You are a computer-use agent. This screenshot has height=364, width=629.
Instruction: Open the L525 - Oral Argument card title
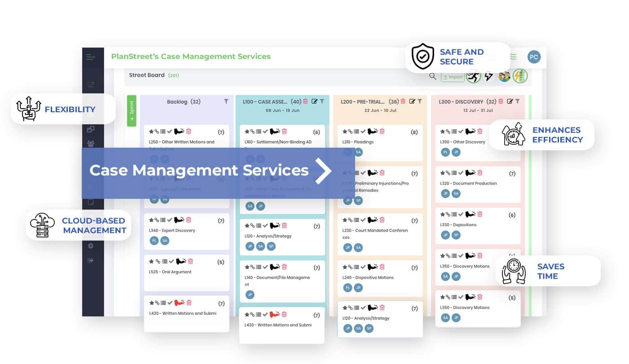(170, 272)
